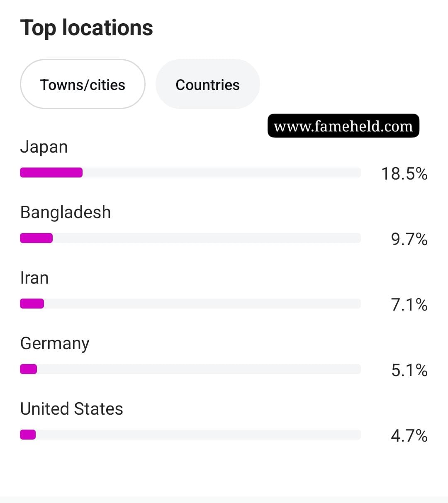Select the Countries tab
Screen dimensions: 448x503
(x=207, y=84)
